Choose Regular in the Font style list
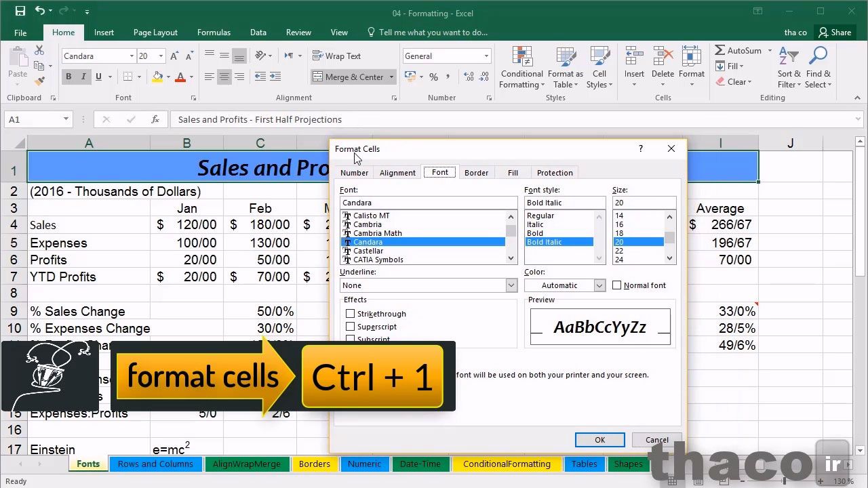This screenshot has width=868, height=488. click(559, 216)
